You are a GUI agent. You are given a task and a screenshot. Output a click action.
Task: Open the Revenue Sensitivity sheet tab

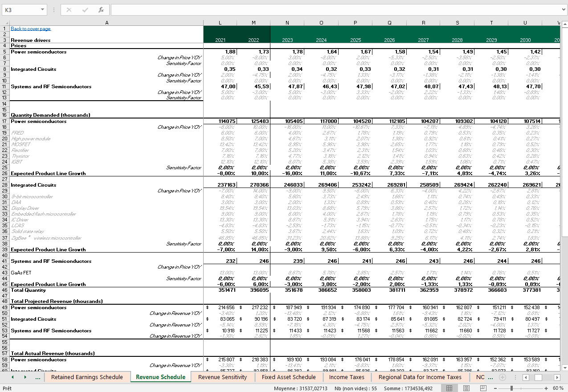point(222,377)
